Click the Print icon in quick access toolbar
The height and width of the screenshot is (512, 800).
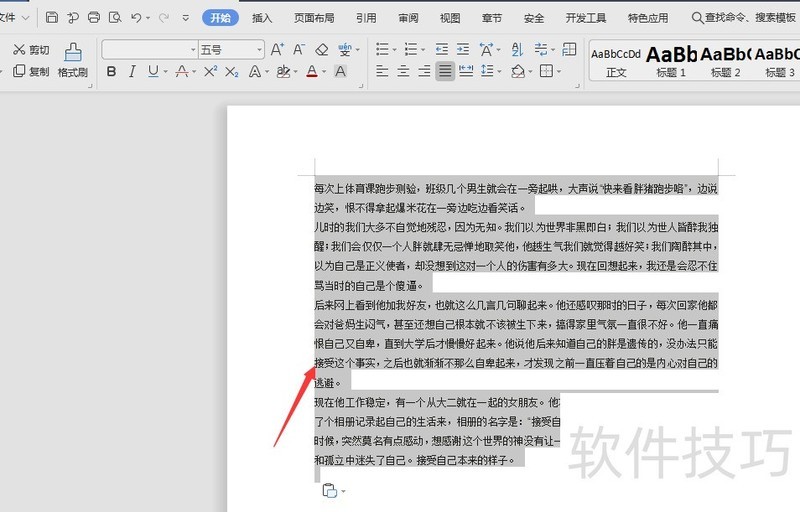[x=94, y=18]
